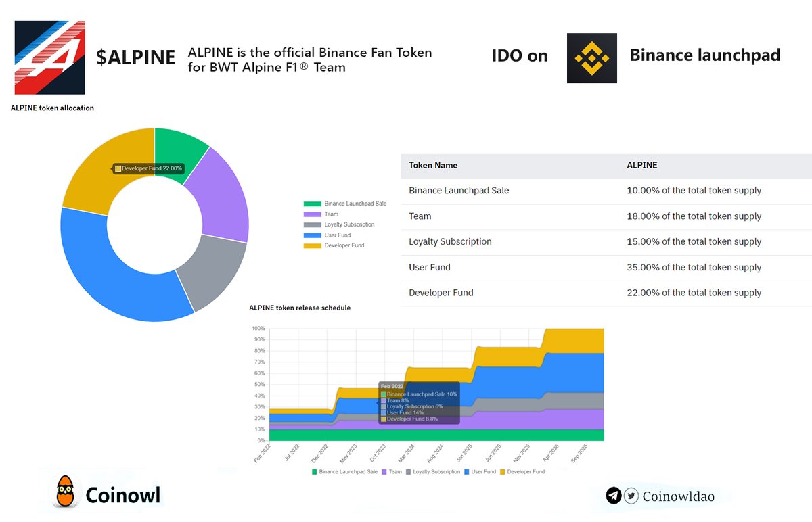Click the '0%' y-axis label
812x522 pixels.
(x=261, y=440)
